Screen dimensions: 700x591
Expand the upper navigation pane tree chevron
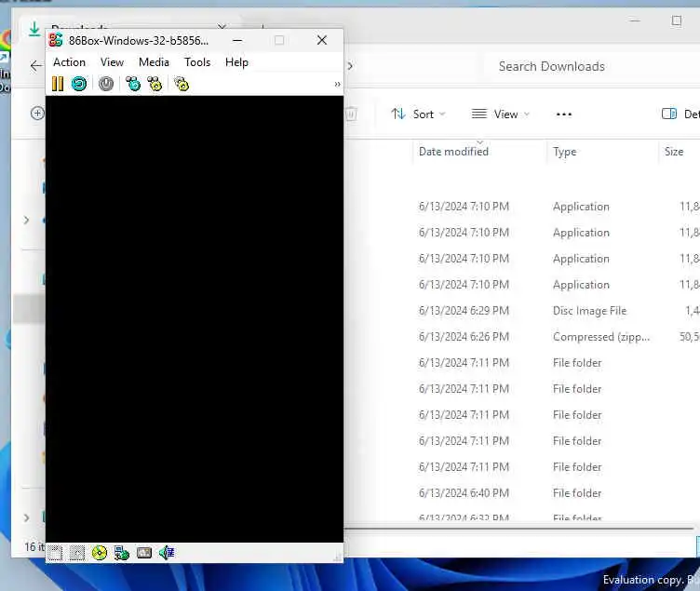pos(26,220)
